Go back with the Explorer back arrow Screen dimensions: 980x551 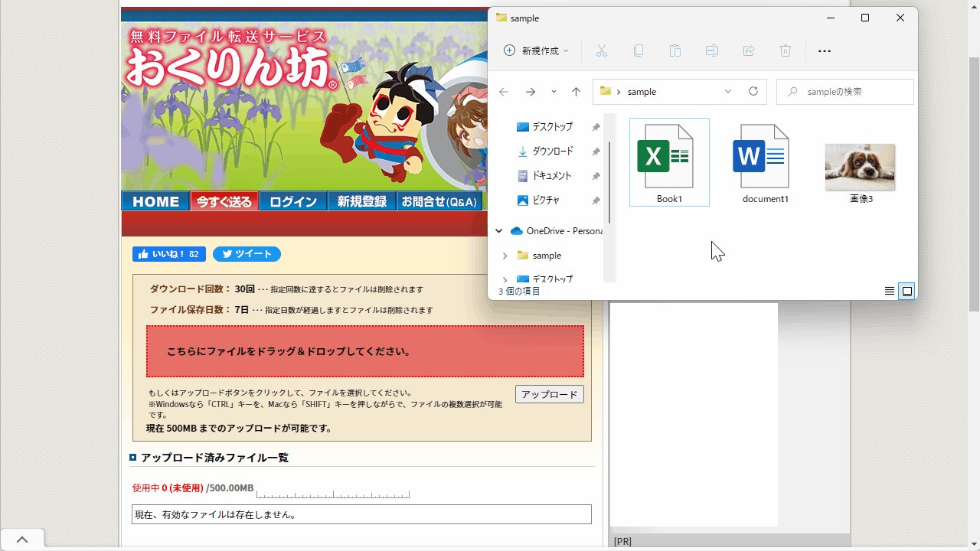point(504,92)
